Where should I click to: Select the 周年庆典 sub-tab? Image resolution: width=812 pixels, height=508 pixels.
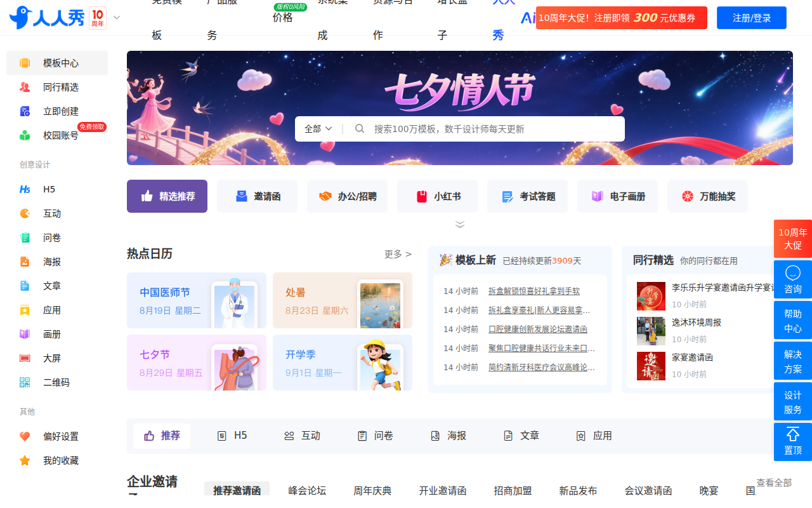coord(372,490)
